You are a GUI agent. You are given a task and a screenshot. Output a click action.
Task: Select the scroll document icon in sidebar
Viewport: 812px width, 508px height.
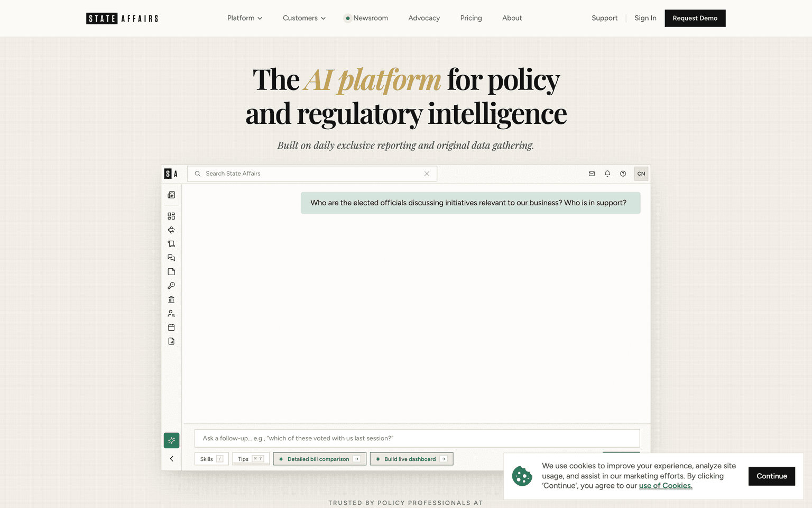point(171,244)
